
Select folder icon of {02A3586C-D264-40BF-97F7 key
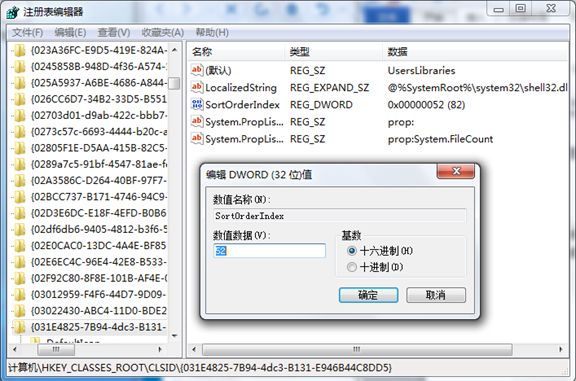tap(19, 180)
